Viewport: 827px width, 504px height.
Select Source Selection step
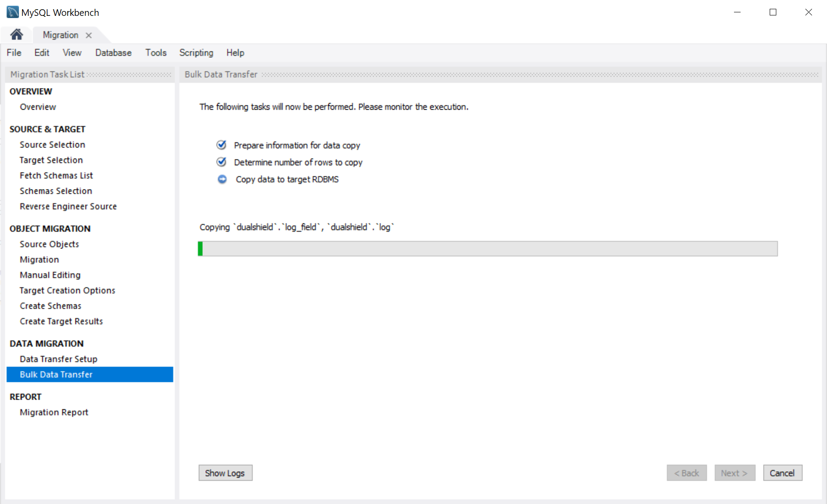pyautogui.click(x=52, y=145)
